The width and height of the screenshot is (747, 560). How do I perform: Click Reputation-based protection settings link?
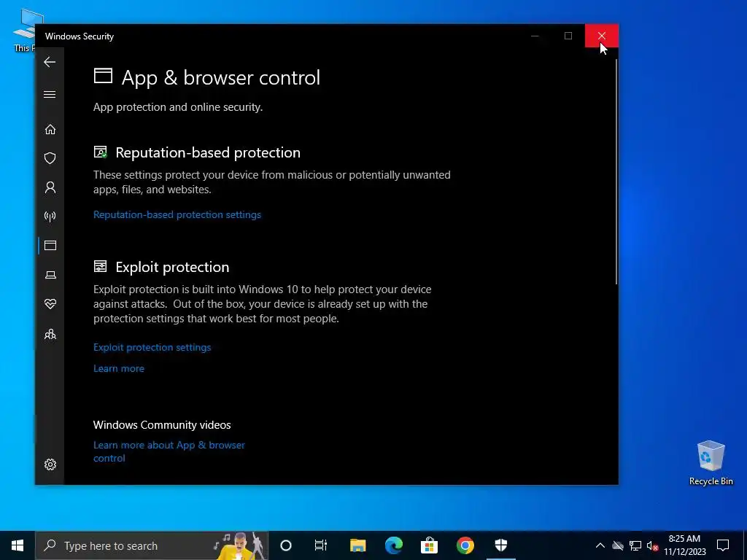(x=177, y=215)
